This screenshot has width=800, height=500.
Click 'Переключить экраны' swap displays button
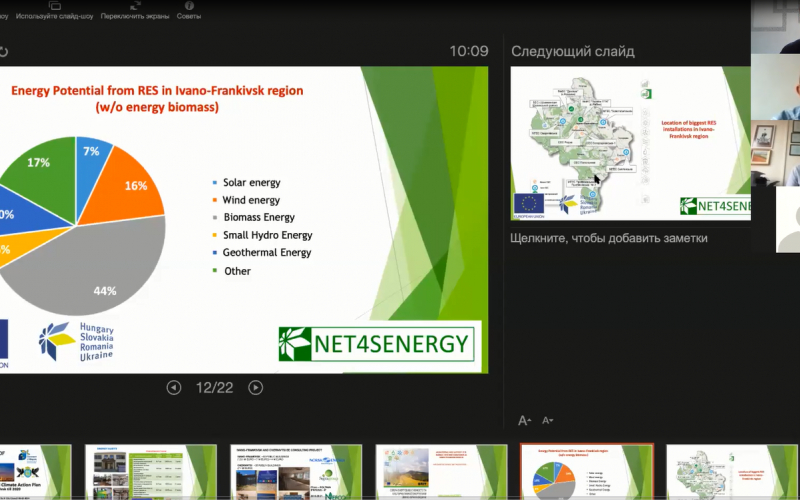click(x=135, y=11)
